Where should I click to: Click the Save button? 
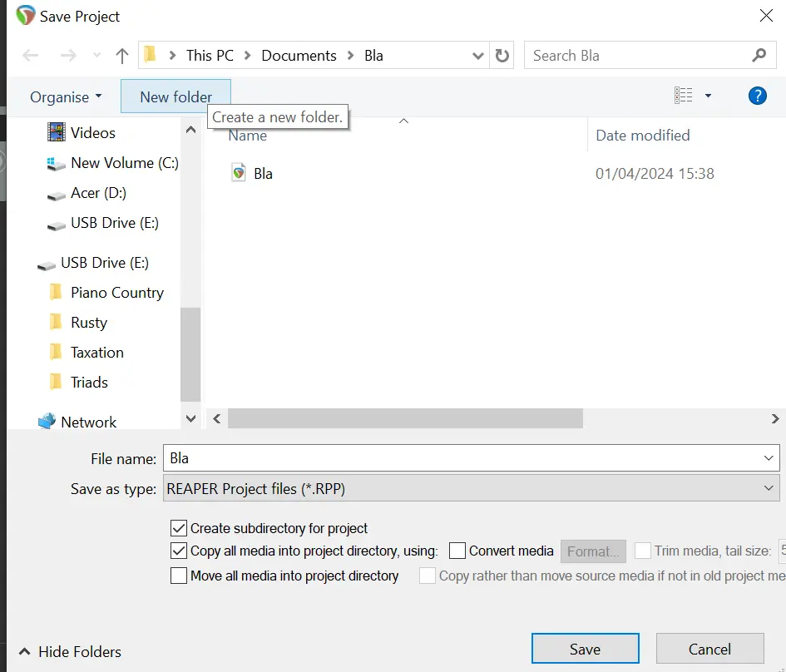pyautogui.click(x=585, y=649)
